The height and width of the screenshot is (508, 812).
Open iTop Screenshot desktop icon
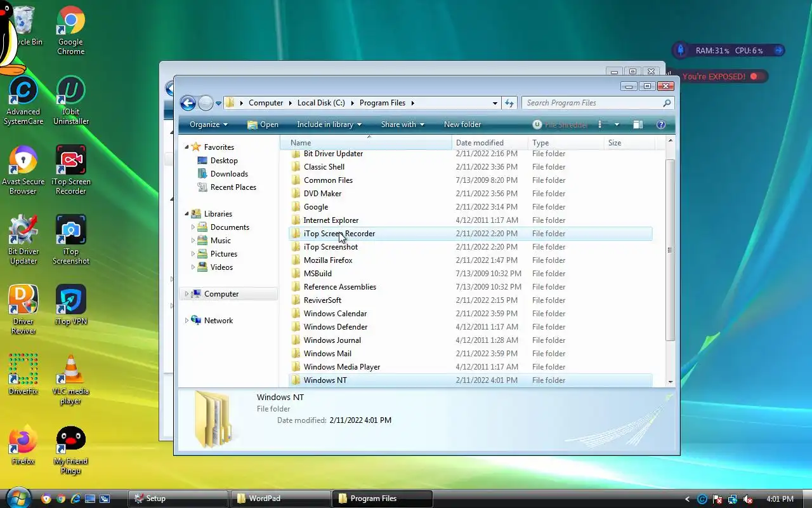70,240
